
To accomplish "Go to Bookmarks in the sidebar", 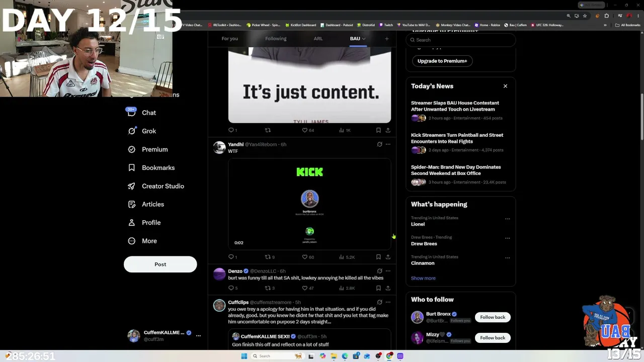I will (x=151, y=167).
